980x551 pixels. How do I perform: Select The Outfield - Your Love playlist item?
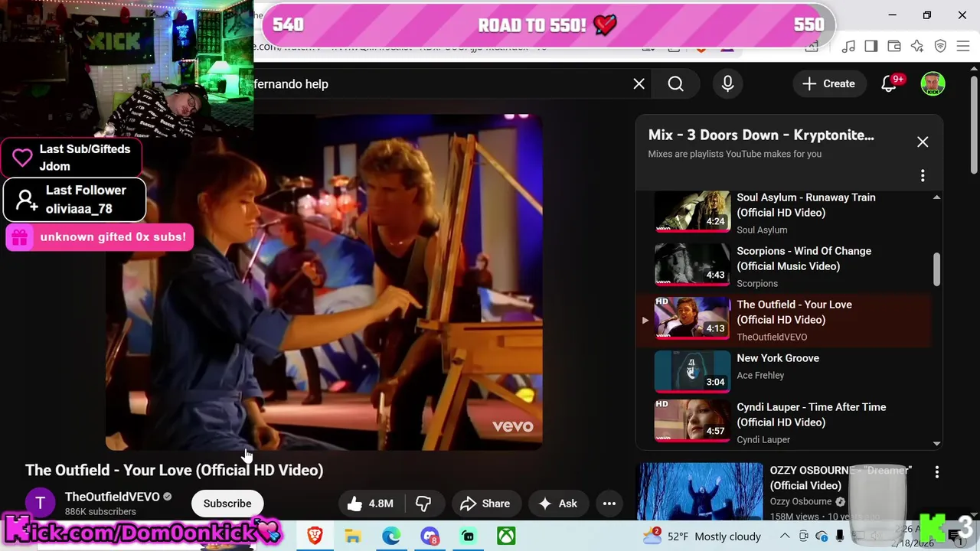click(x=785, y=320)
